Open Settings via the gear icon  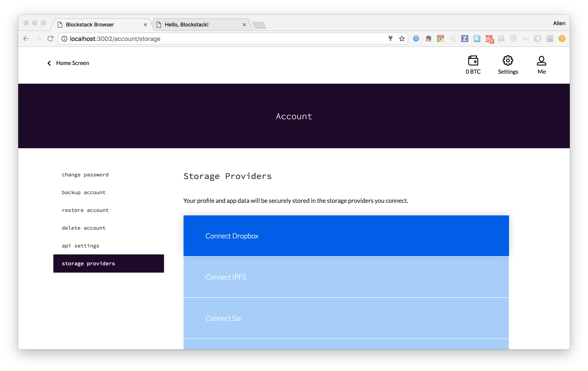pyautogui.click(x=508, y=61)
